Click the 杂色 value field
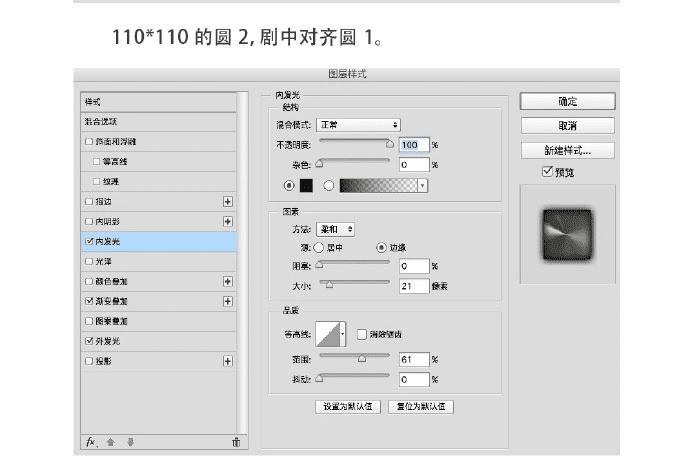Image resolution: width=690 pixels, height=456 pixels. (x=414, y=165)
